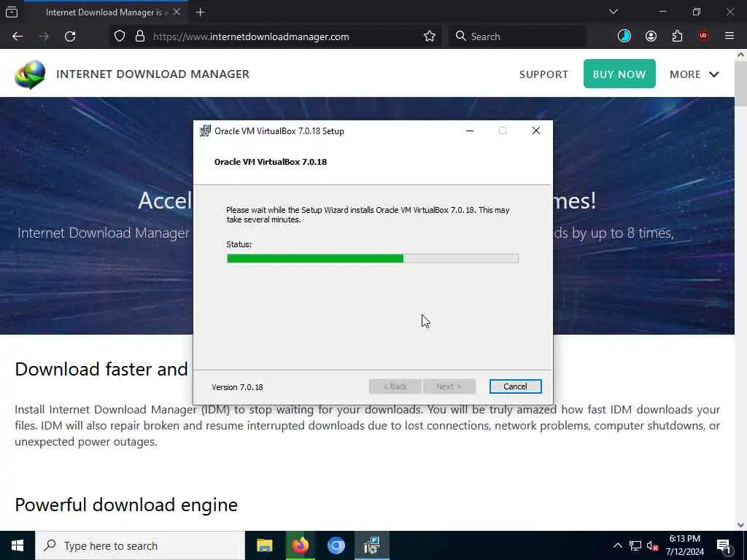Screen dimensions: 747x560
Task: Click the 'Oracle VM VirtualBox 7.0.18' heading
Action: [271, 162]
